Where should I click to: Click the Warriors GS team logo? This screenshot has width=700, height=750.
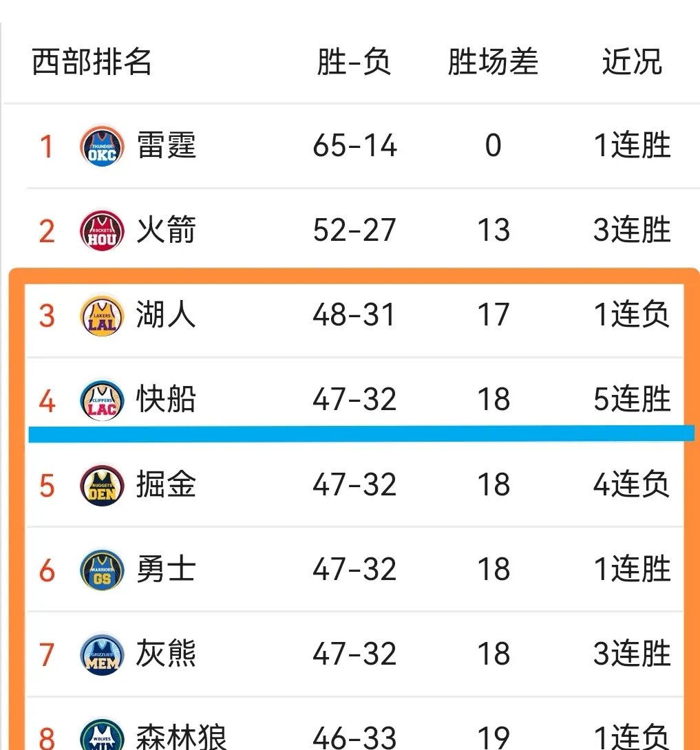point(100,569)
